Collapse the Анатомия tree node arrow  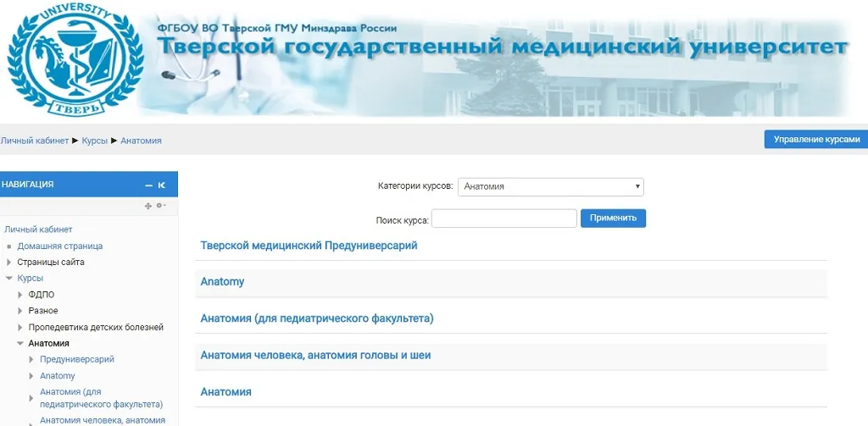tap(20, 344)
